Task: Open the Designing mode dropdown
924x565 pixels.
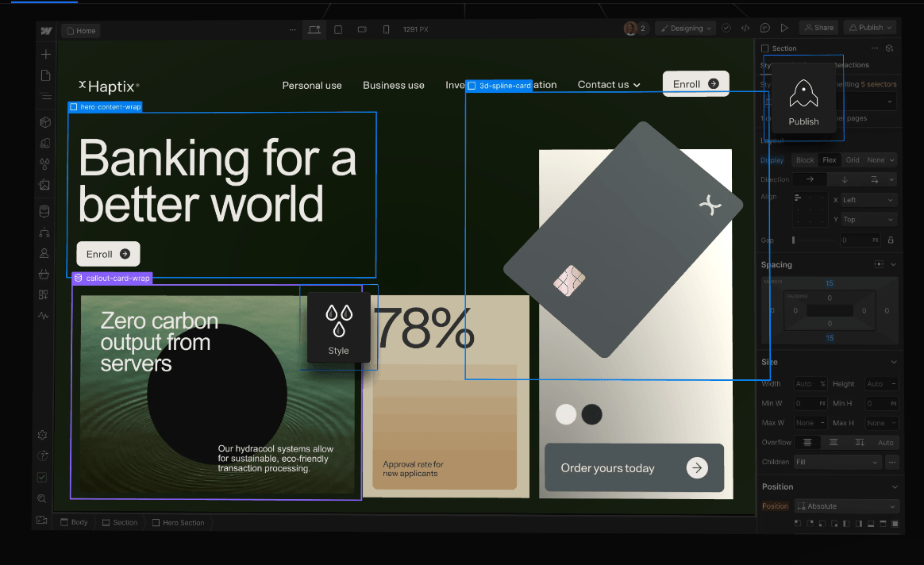Action: pos(686,29)
